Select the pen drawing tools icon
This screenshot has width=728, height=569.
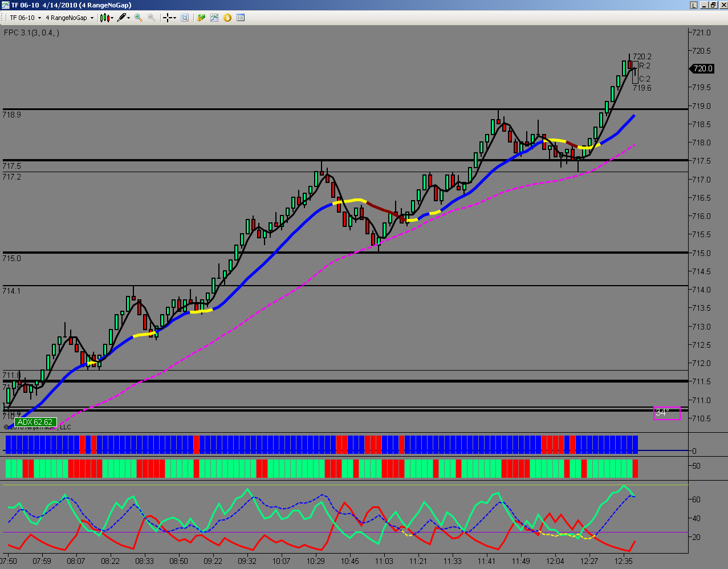[121, 18]
